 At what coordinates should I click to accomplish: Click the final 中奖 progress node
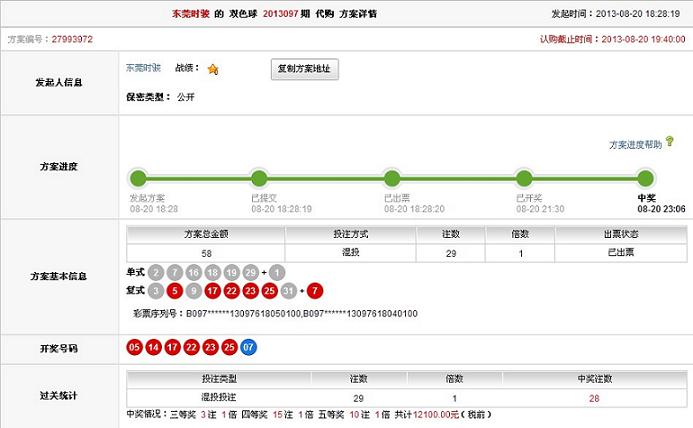[646, 179]
